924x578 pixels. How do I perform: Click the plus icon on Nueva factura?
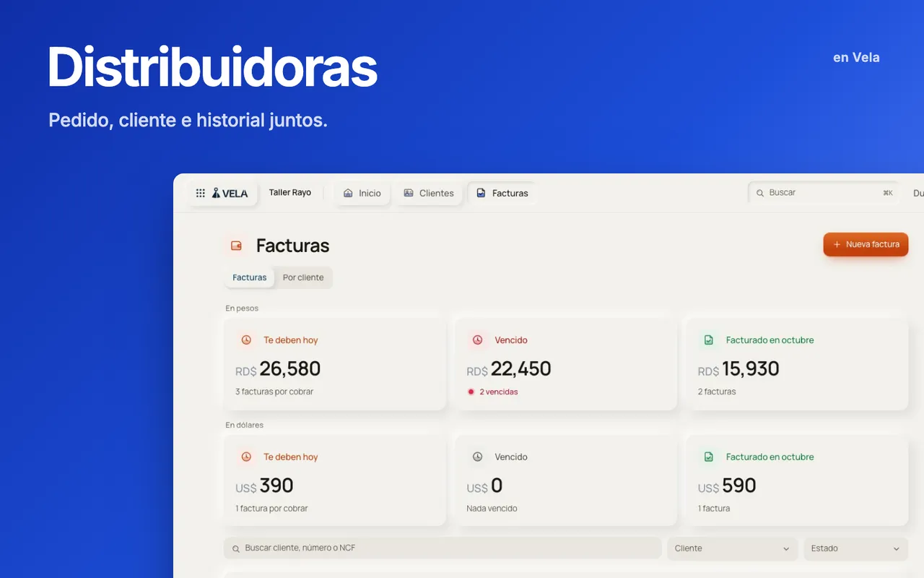[x=837, y=244]
